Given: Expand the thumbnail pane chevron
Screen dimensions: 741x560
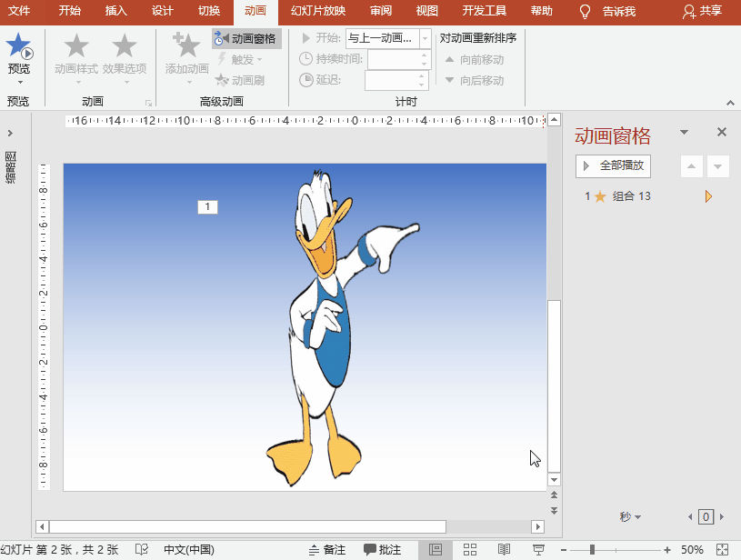Looking at the screenshot, I should 10,134.
